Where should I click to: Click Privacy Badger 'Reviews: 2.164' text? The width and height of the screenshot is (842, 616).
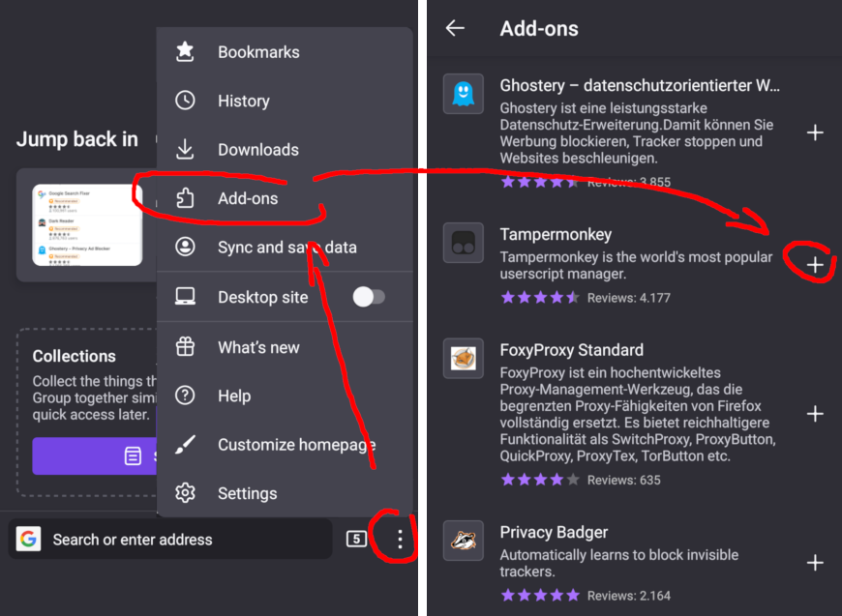629,596
